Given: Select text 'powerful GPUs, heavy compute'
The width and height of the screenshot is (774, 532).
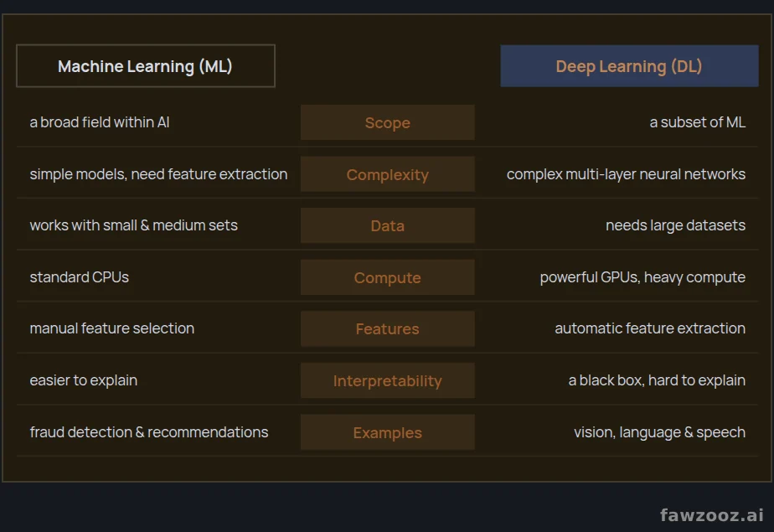Looking at the screenshot, I should point(642,276).
